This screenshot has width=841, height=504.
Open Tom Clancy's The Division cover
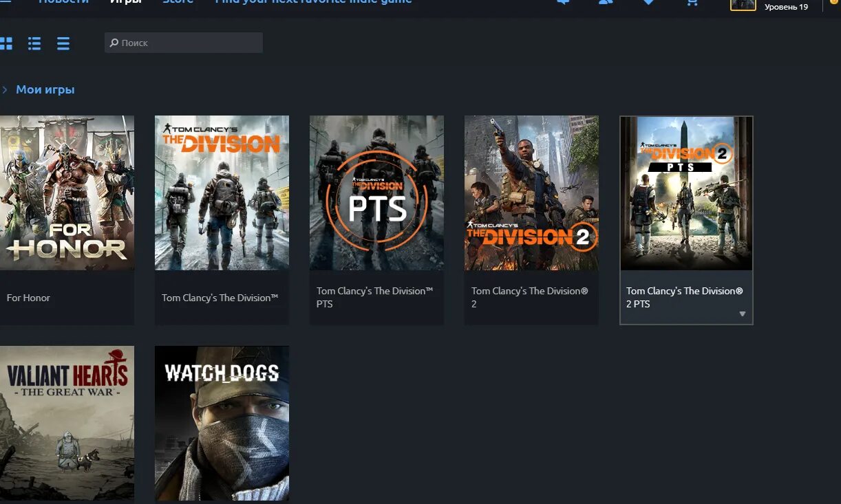222,193
